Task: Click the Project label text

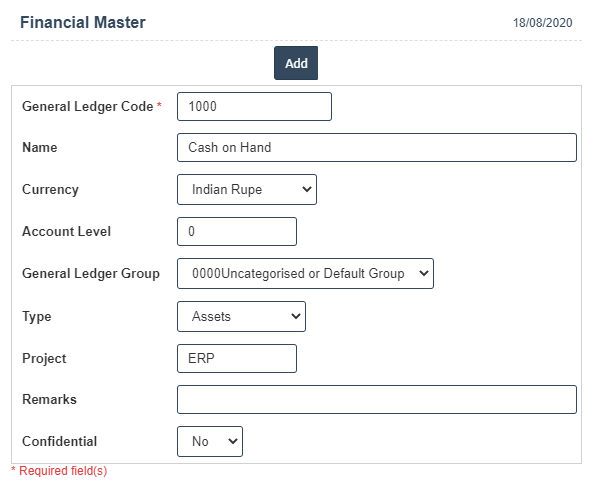Action: click(44, 359)
